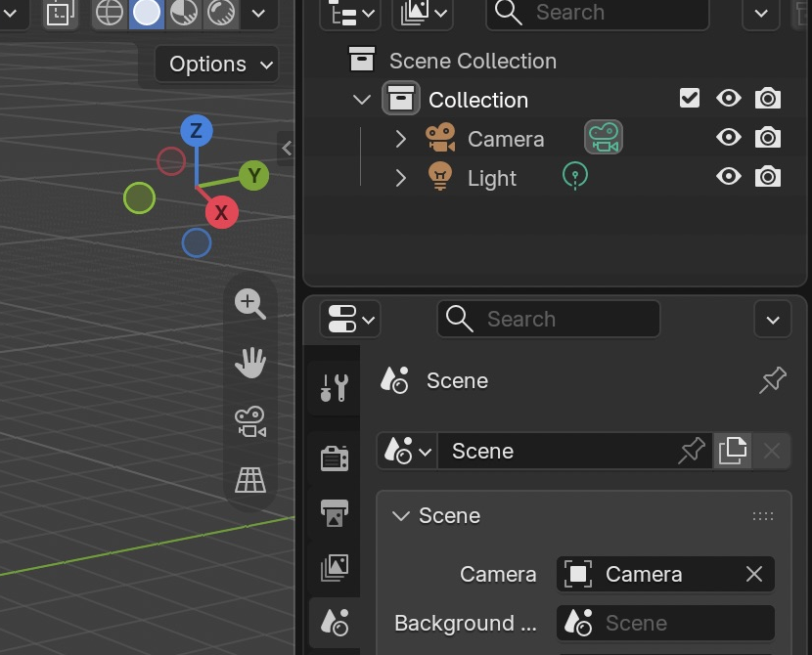Toggle X-ray mode in viewport header

pyautogui.click(x=60, y=13)
